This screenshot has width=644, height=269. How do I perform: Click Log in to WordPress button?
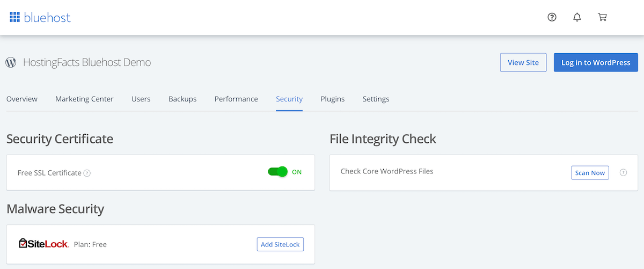(596, 62)
